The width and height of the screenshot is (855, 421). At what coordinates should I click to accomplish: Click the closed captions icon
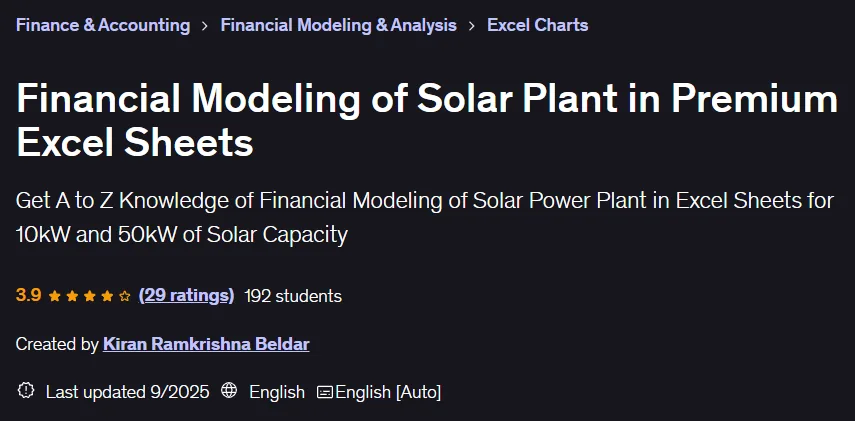tap(325, 392)
